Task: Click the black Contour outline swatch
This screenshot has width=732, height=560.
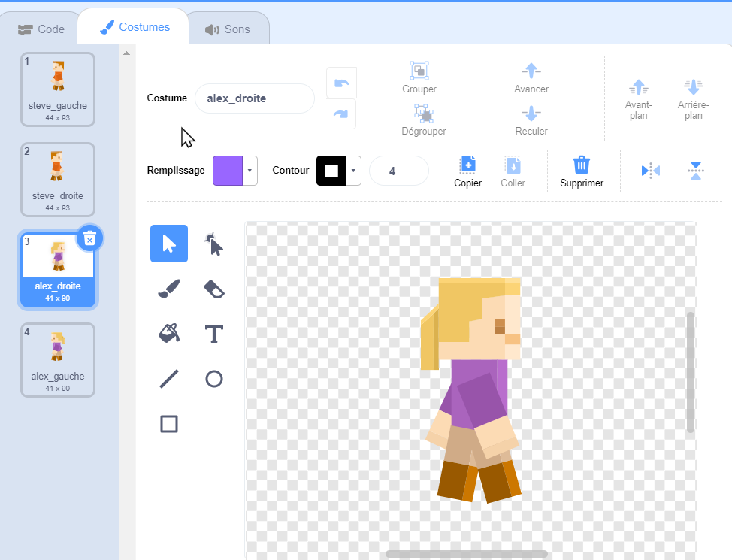Action: tap(331, 171)
